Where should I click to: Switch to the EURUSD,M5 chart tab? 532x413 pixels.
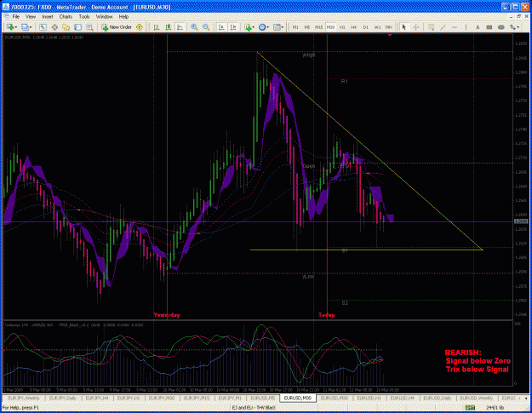pyautogui.click(x=263, y=398)
